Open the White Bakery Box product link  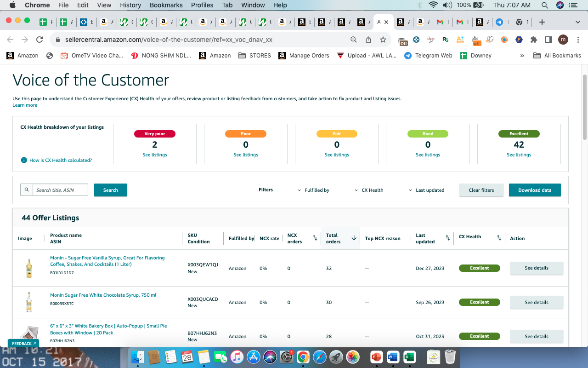(x=108, y=329)
